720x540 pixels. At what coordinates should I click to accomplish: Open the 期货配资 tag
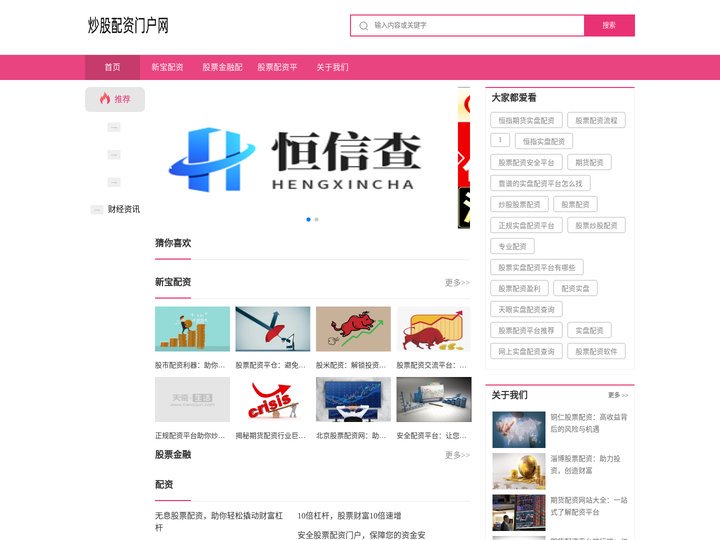coord(589,163)
